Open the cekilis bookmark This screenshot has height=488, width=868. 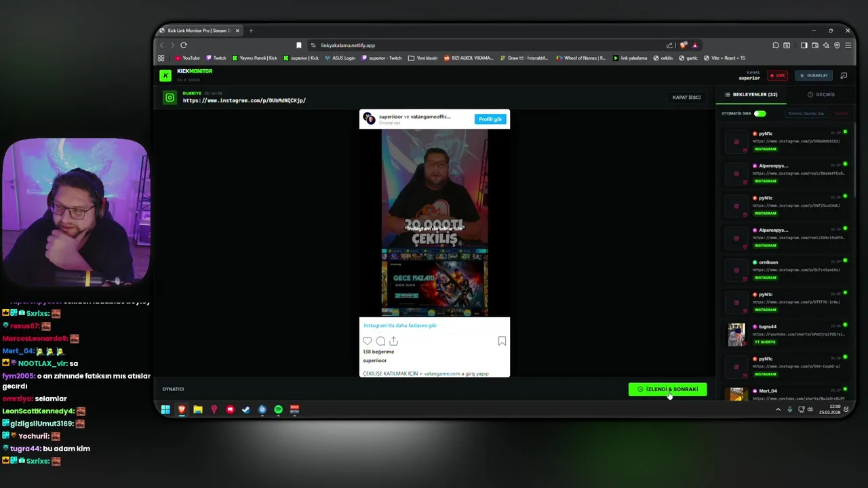pyautogui.click(x=663, y=58)
